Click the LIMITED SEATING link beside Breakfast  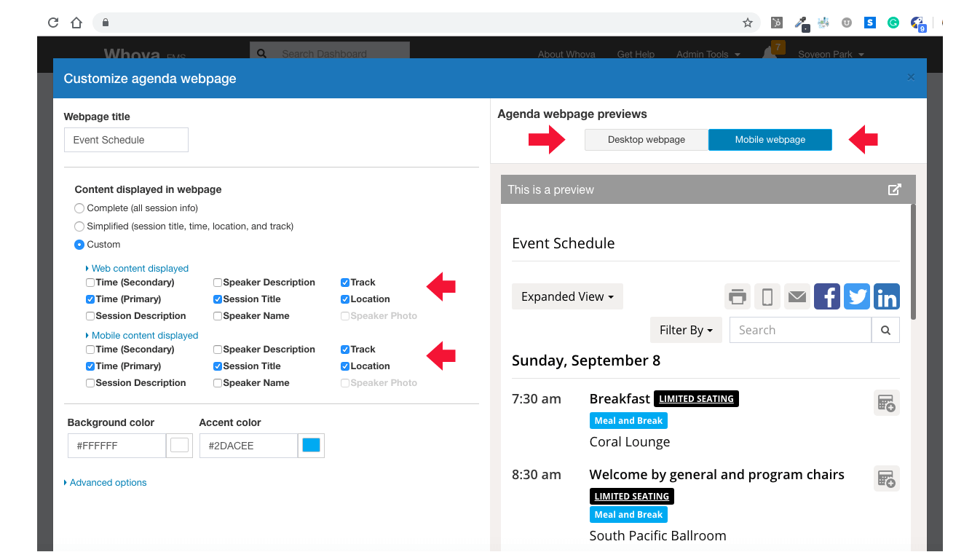click(x=696, y=399)
